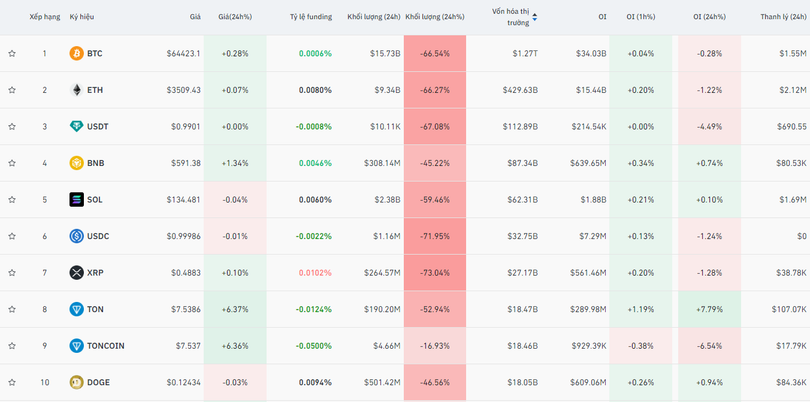Sort table by Tỷ lệ funding header
This screenshot has height=402, width=810.
click(310, 17)
